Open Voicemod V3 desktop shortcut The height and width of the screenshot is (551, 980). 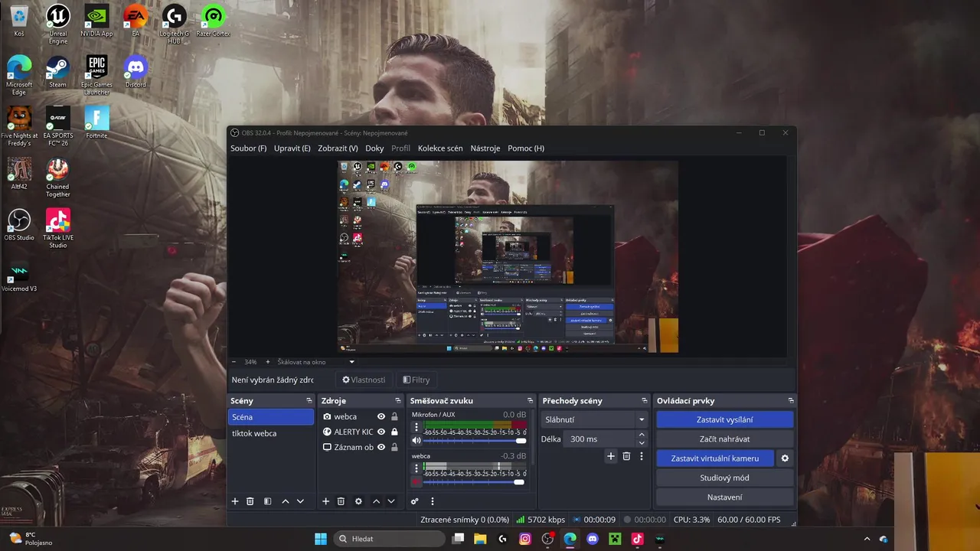point(19,275)
